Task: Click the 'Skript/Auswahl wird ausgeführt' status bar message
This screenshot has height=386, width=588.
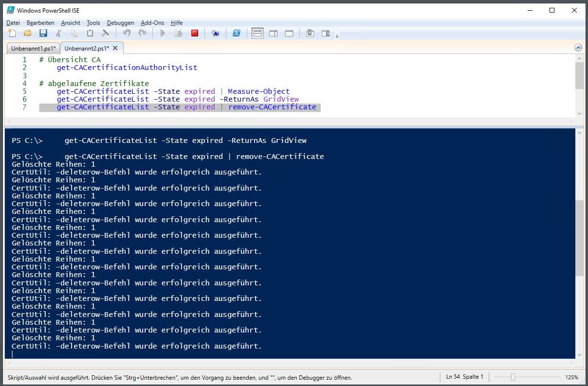Action: (180, 377)
